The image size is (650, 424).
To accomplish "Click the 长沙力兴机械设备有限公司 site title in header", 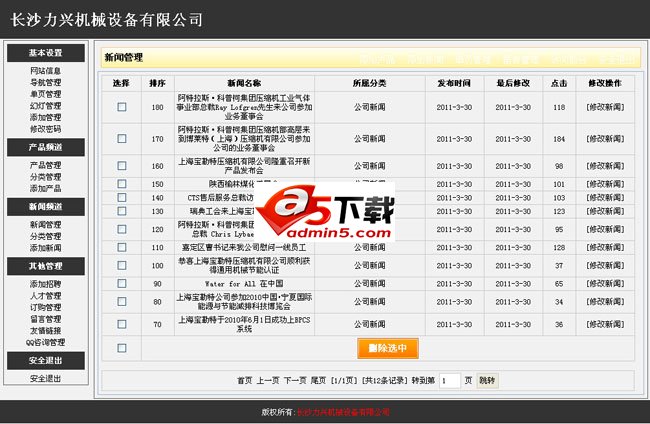I will tap(107, 19).
